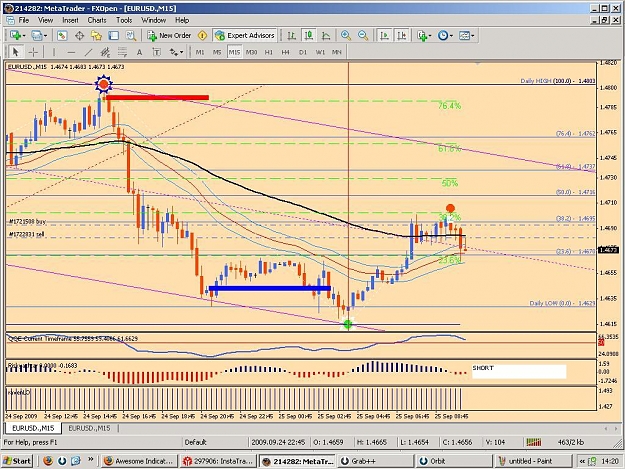Switch to untitled - Paint taskbar window
Image resolution: width=625 pixels, height=469 pixels.
pos(534,461)
